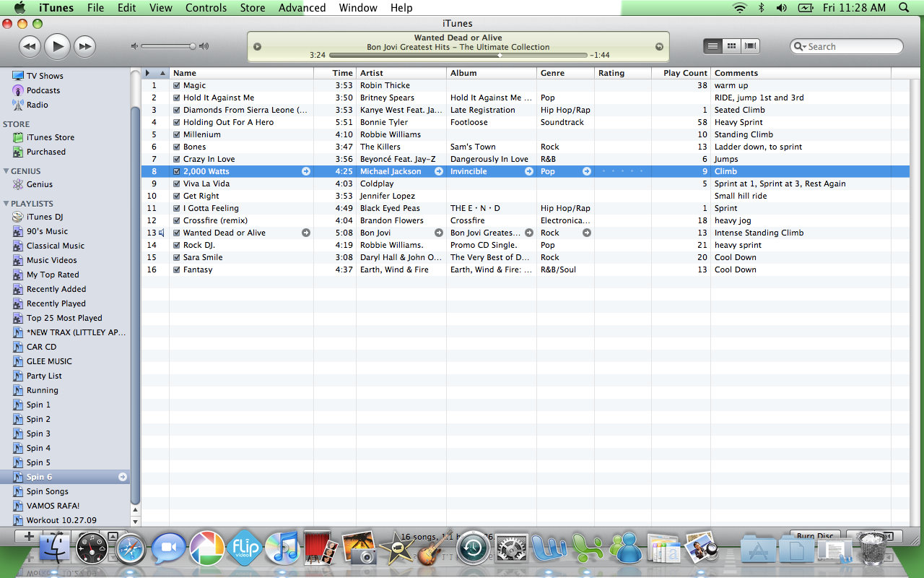The height and width of the screenshot is (578, 924).
Task: Uncheck the Bones song checkbox
Action: coord(177,147)
